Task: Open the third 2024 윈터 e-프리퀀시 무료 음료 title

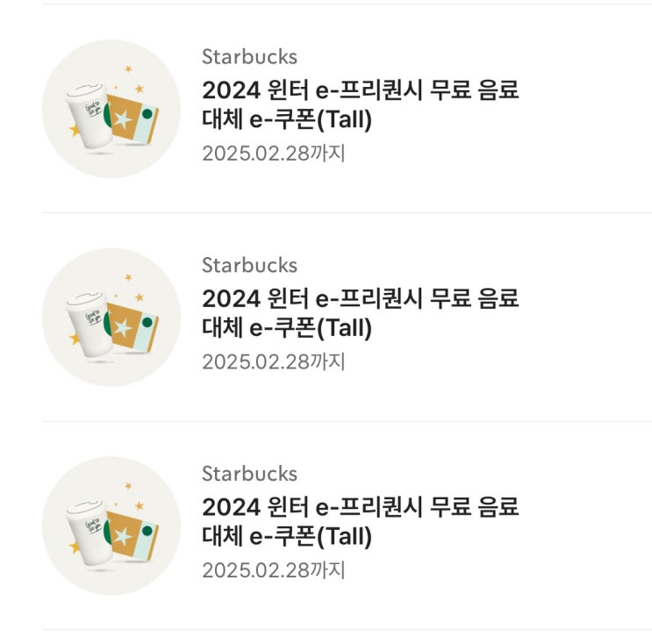Action: coord(360,507)
